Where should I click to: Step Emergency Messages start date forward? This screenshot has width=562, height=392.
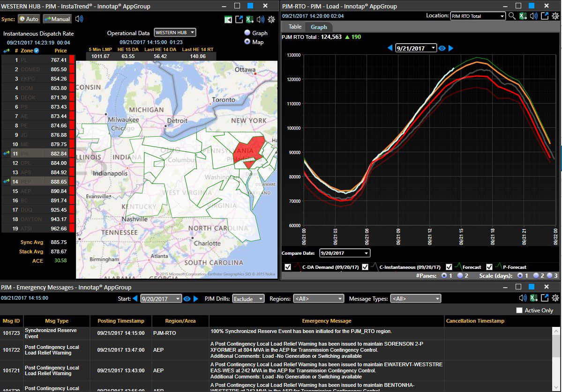pyautogui.click(x=196, y=298)
